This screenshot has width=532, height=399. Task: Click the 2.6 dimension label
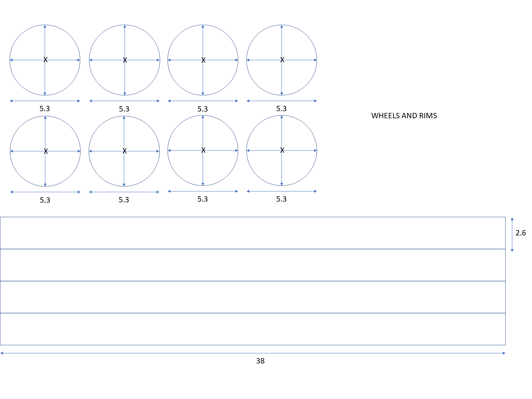click(x=521, y=233)
